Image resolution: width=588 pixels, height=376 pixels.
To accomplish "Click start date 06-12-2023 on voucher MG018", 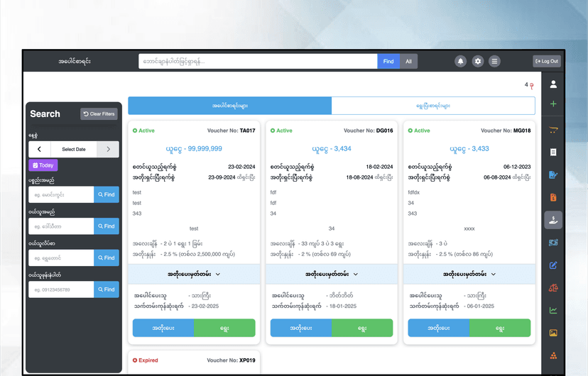I will pyautogui.click(x=517, y=167).
